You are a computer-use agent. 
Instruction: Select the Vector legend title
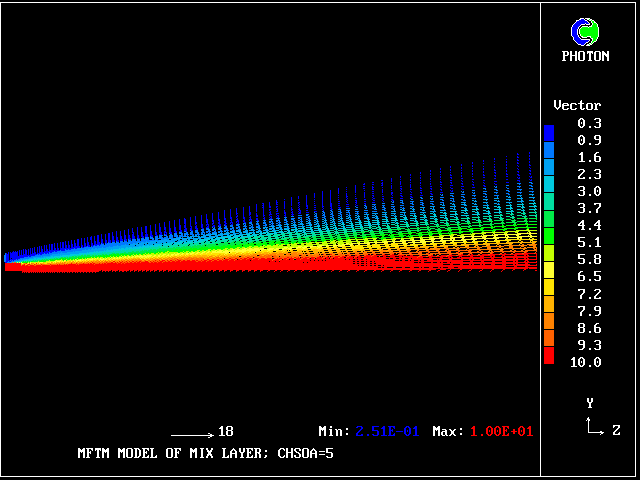[577, 105]
